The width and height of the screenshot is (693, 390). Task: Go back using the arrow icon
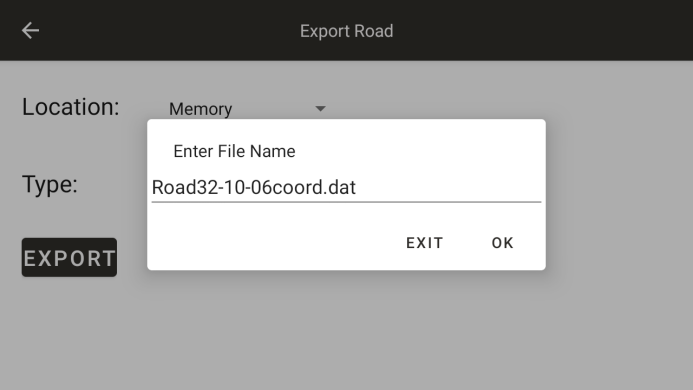point(30,31)
